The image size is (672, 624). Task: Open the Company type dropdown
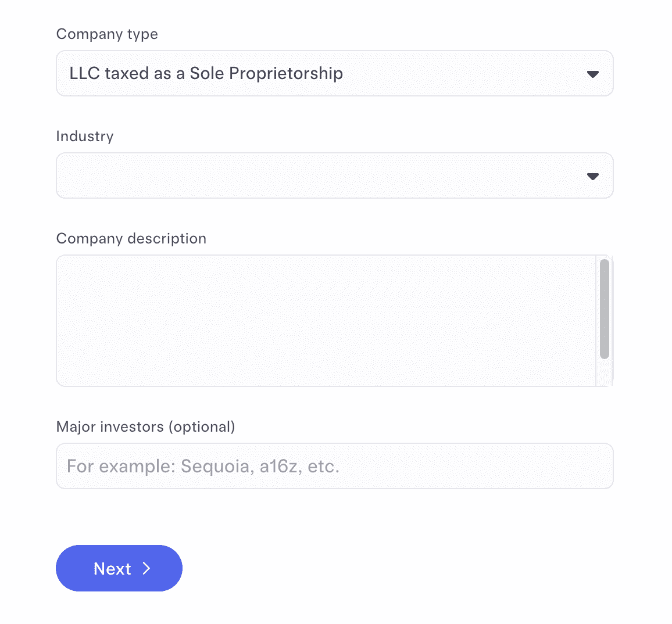click(x=334, y=73)
